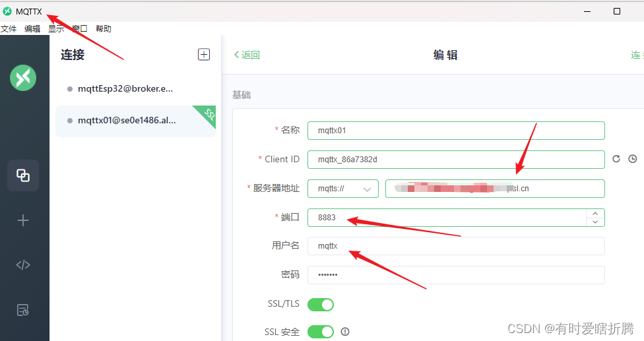Click the clock icon next to Client ID
Screen dimensions: 644x341
coord(633,159)
